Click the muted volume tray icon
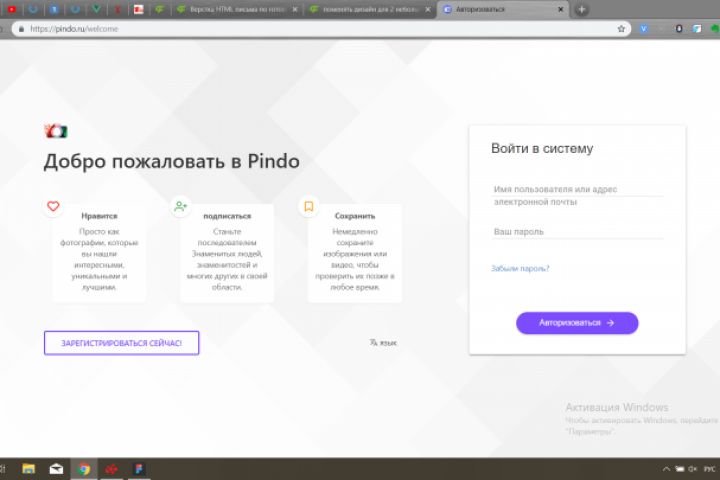 [x=693, y=469]
